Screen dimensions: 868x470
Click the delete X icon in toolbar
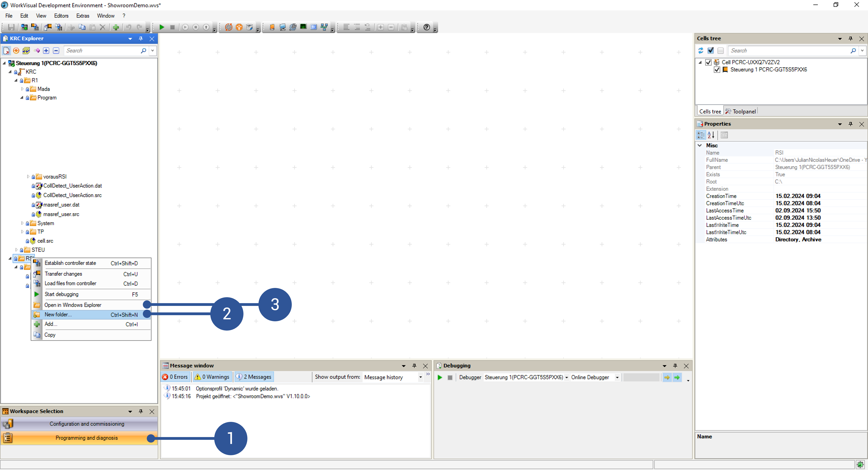click(103, 27)
